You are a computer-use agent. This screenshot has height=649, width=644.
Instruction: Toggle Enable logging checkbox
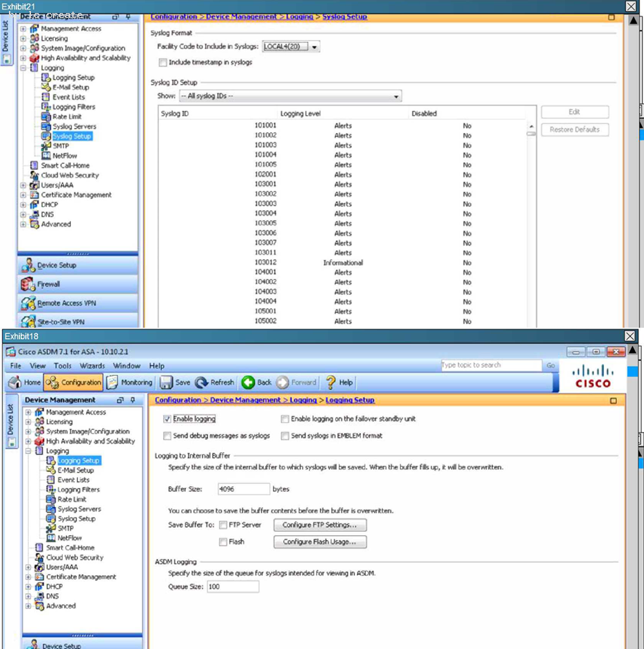[x=167, y=419]
